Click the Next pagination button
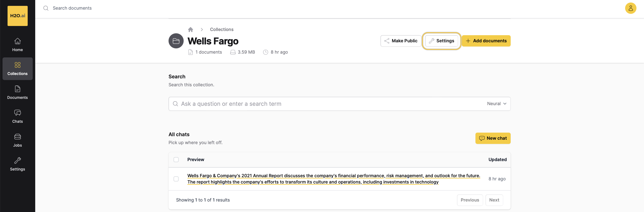The width and height of the screenshot is (644, 212). [494, 200]
